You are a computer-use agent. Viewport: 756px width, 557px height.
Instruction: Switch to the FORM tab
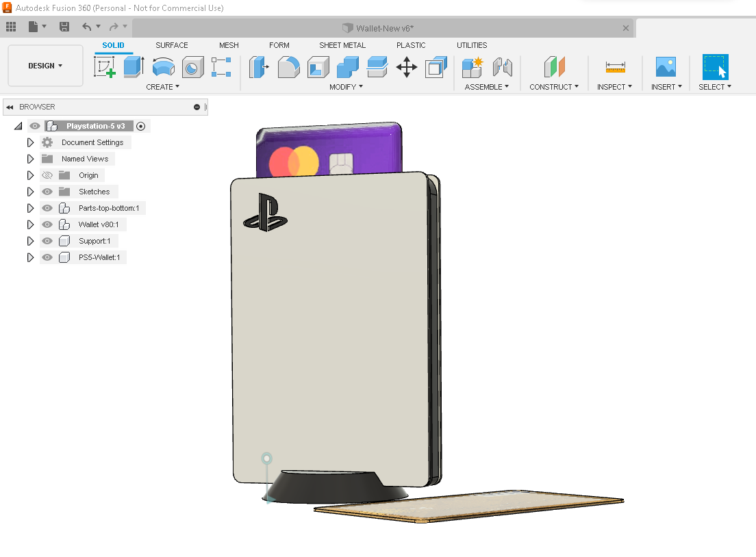279,45
